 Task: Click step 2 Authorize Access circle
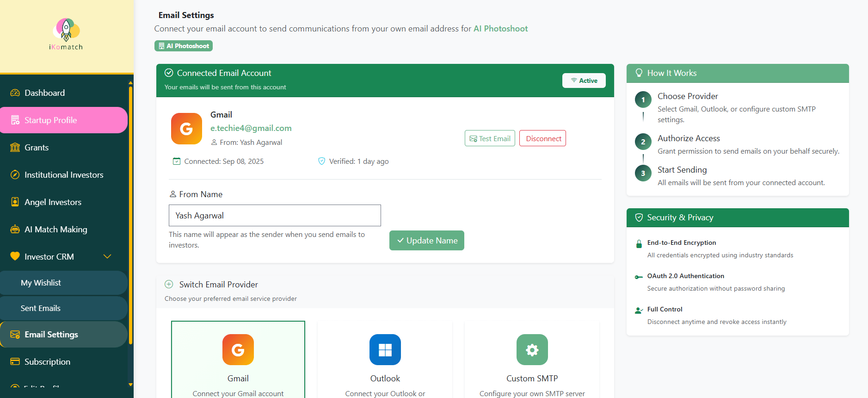point(643,142)
